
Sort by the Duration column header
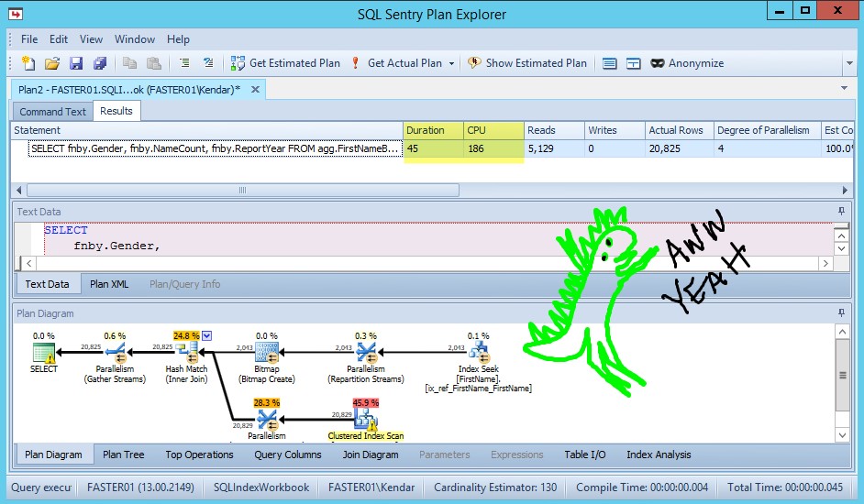[433, 130]
